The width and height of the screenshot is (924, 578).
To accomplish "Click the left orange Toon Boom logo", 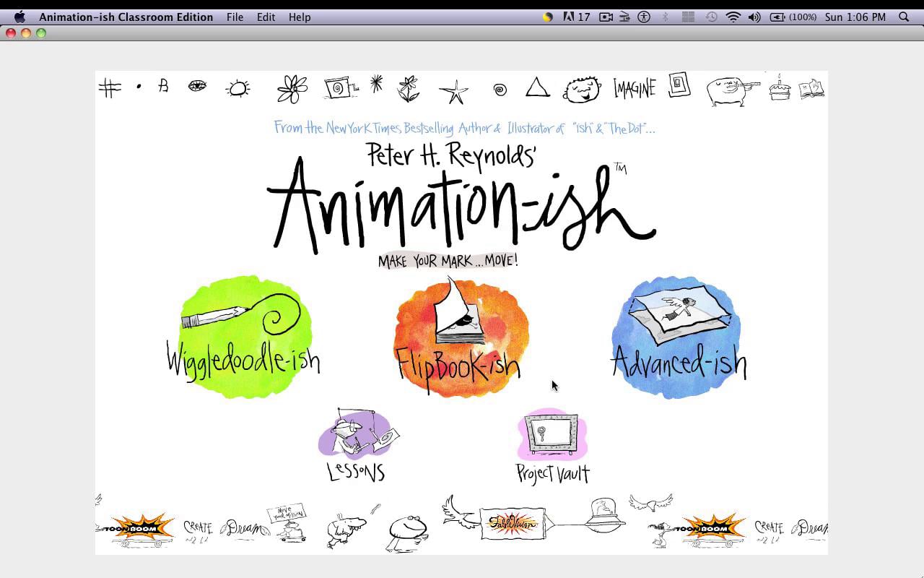I will (137, 529).
